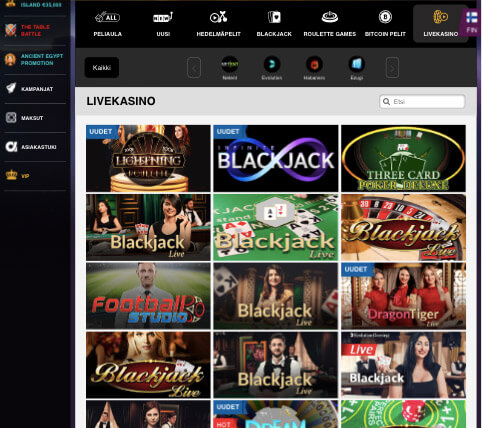Open Blackjack Live with roulette wheel
The width and height of the screenshot is (482, 428).
pos(403,227)
